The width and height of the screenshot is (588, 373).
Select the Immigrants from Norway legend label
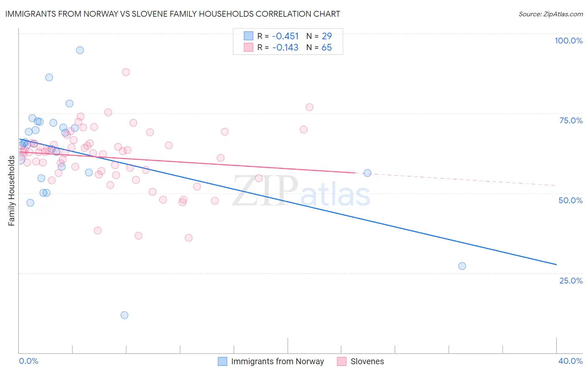[278, 361]
